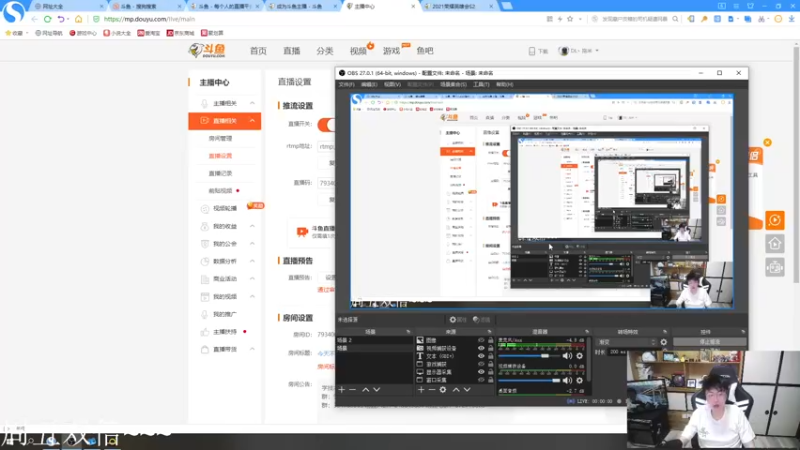Expand the 主播相关 sidebar section
Image resolution: width=800 pixels, height=450 pixels.
(x=252, y=103)
